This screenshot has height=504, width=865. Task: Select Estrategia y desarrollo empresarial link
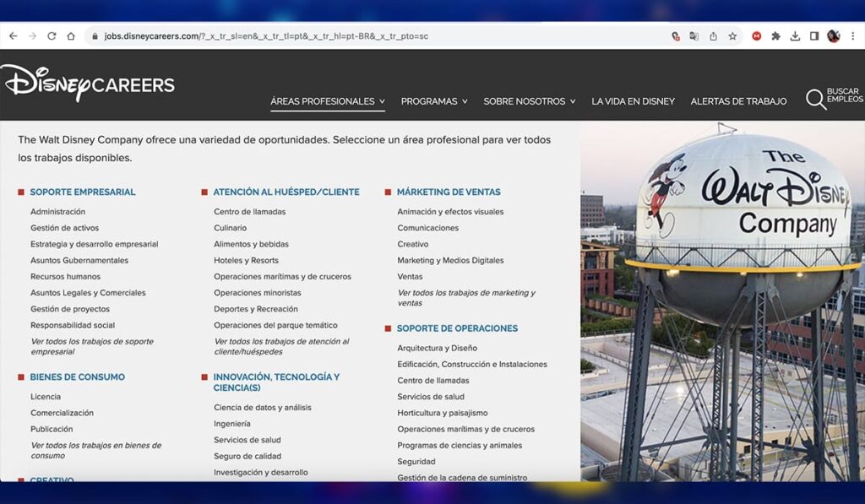pyautogui.click(x=95, y=244)
